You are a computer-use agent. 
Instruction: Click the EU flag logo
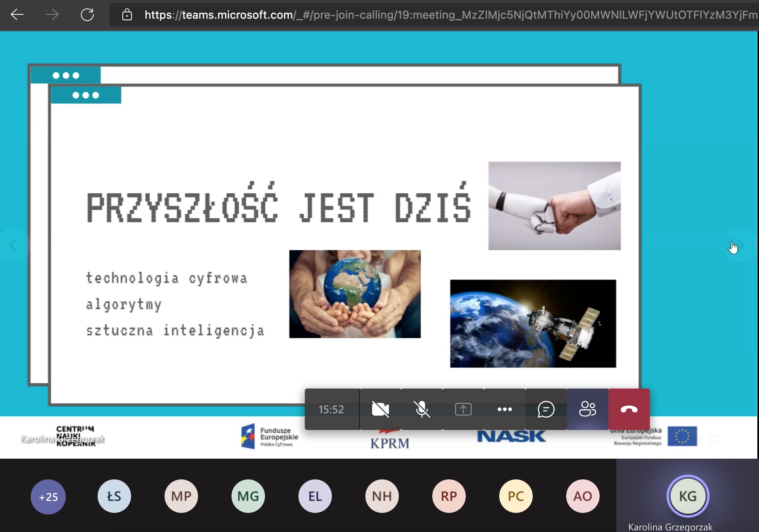click(682, 436)
